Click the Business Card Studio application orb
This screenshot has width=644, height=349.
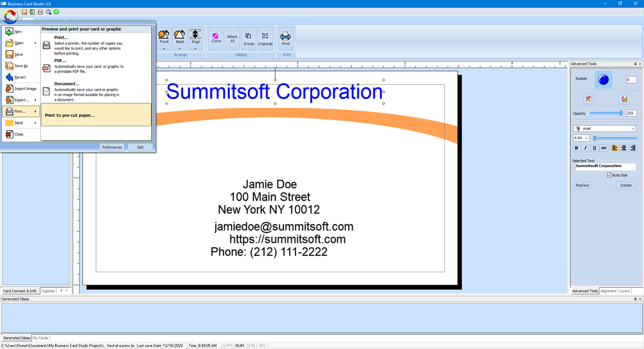(10, 16)
